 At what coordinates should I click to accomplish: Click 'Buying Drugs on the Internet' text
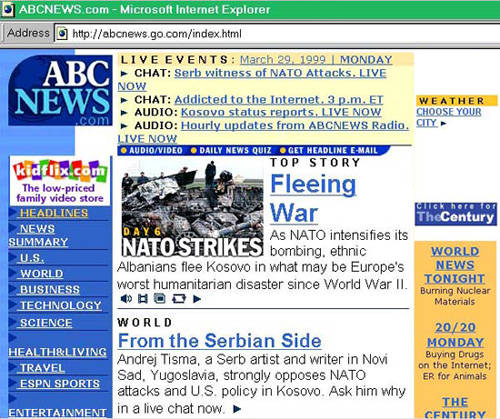click(x=455, y=360)
